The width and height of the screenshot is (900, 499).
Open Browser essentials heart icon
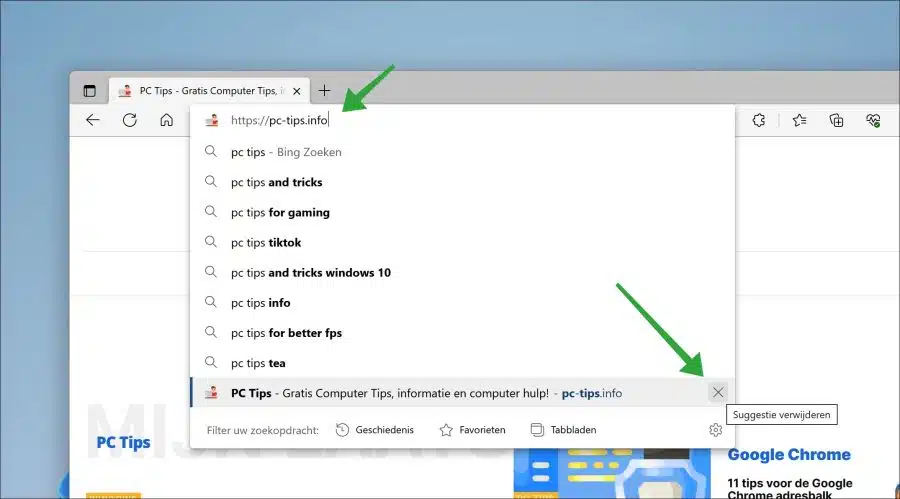[873, 120]
